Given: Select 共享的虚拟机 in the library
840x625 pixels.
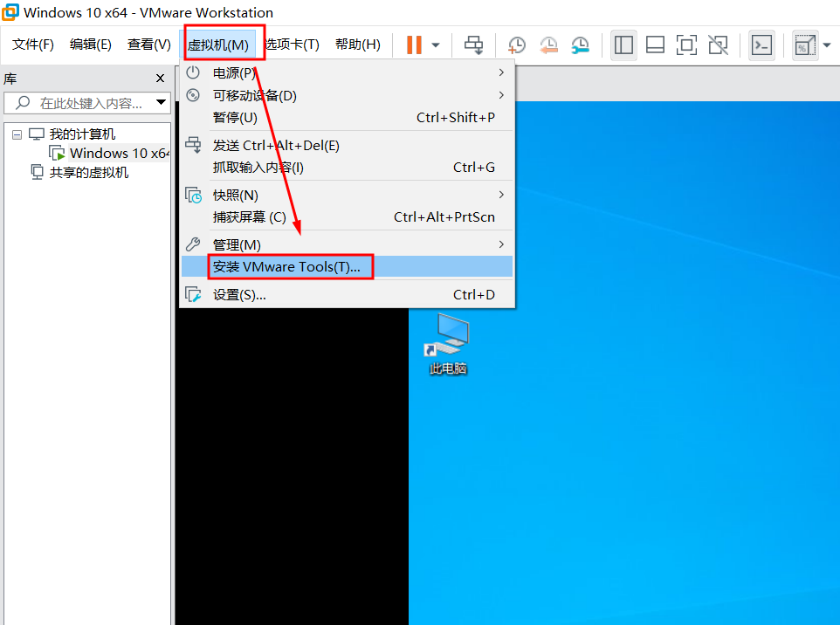Looking at the screenshot, I should pyautogui.click(x=89, y=173).
